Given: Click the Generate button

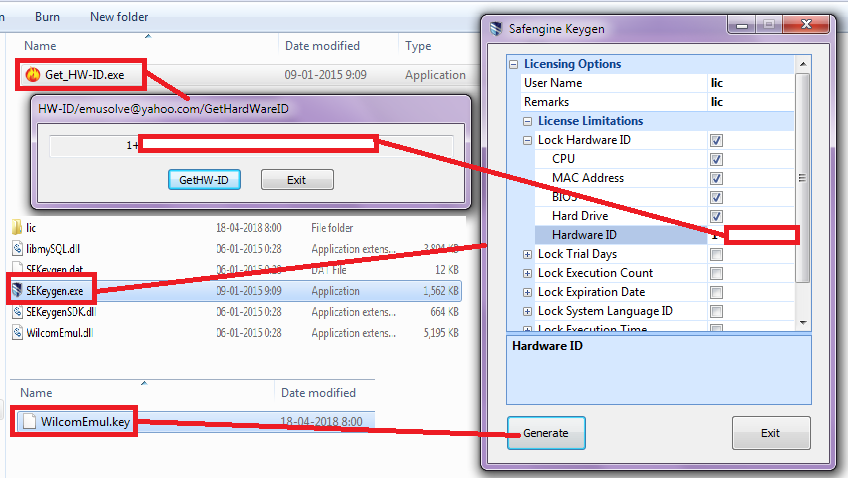Looking at the screenshot, I should (546, 433).
